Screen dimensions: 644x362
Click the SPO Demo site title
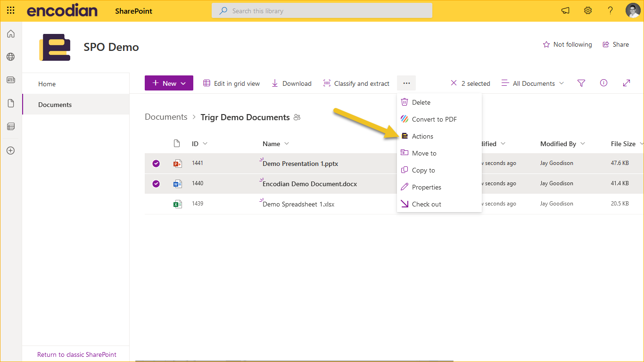click(x=111, y=47)
